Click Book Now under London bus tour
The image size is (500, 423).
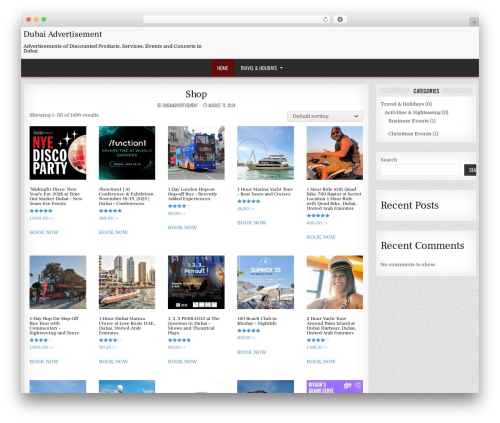click(182, 228)
